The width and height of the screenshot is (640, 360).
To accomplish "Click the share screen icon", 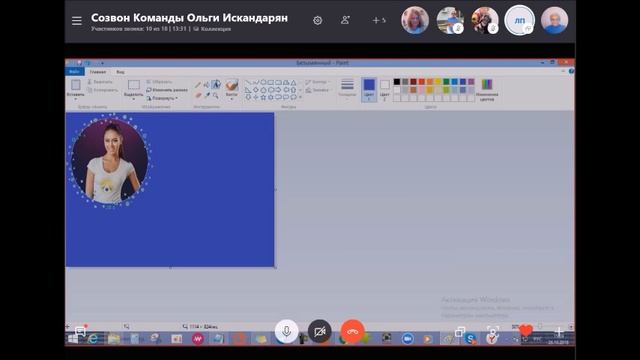I will pyautogui.click(x=460, y=331).
